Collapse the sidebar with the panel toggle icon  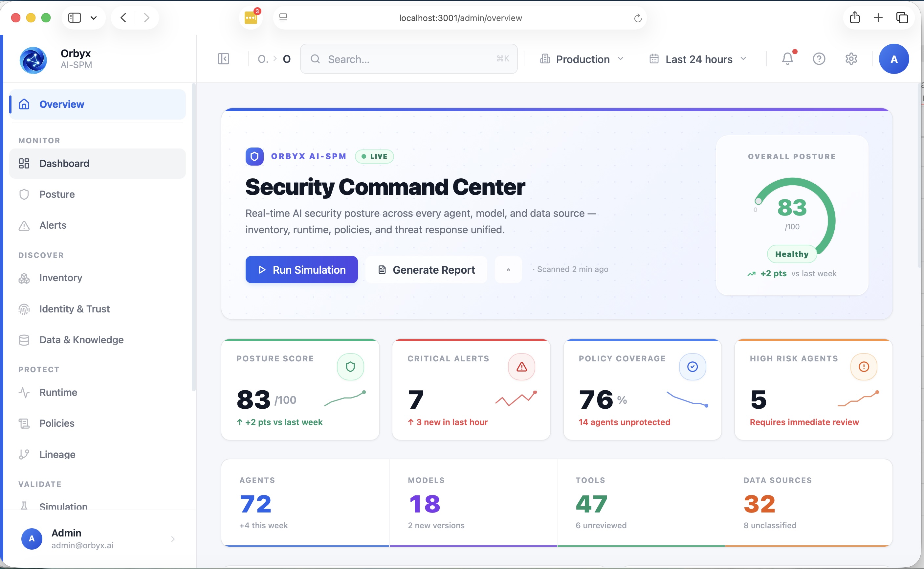tap(223, 59)
